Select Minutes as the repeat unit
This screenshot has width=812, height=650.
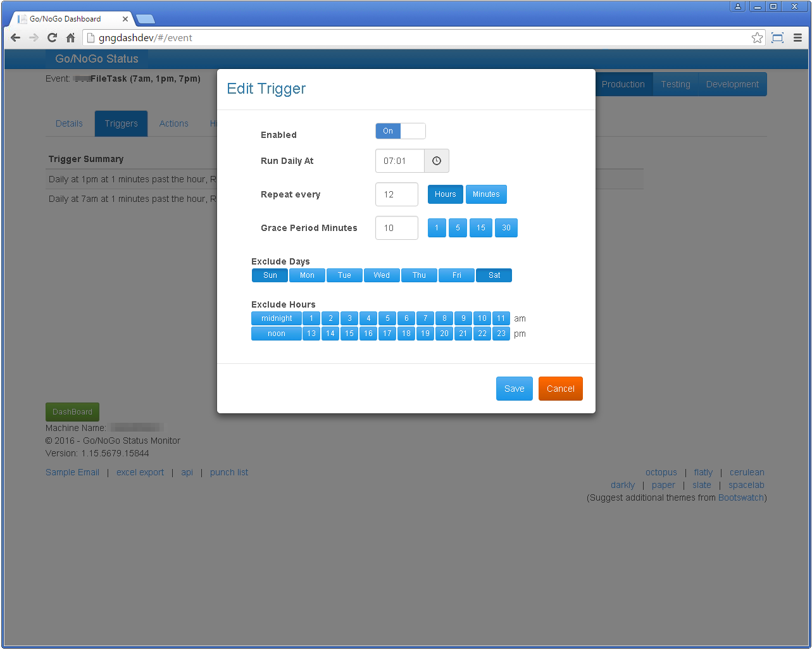point(486,194)
